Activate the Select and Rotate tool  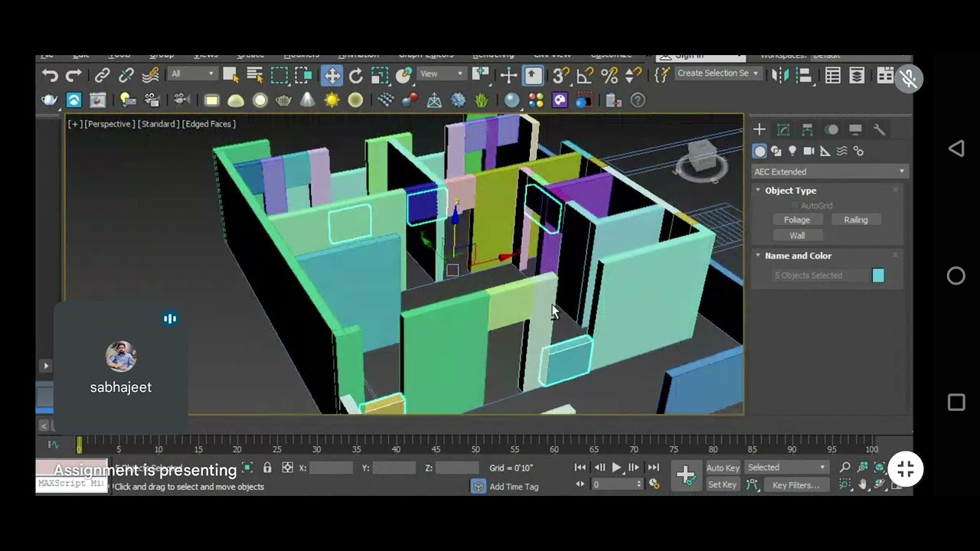(356, 75)
